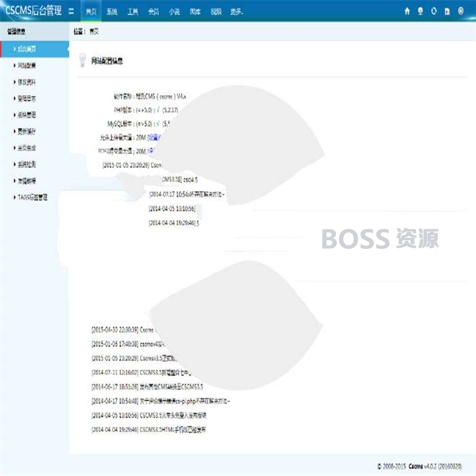Expand the 更多 menu in top navigation

(x=237, y=12)
